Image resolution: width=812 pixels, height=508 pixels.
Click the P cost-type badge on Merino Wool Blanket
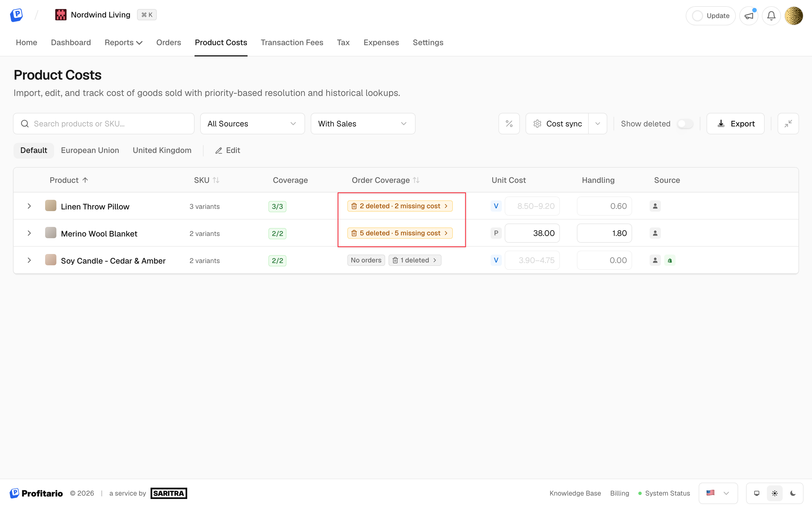(496, 233)
